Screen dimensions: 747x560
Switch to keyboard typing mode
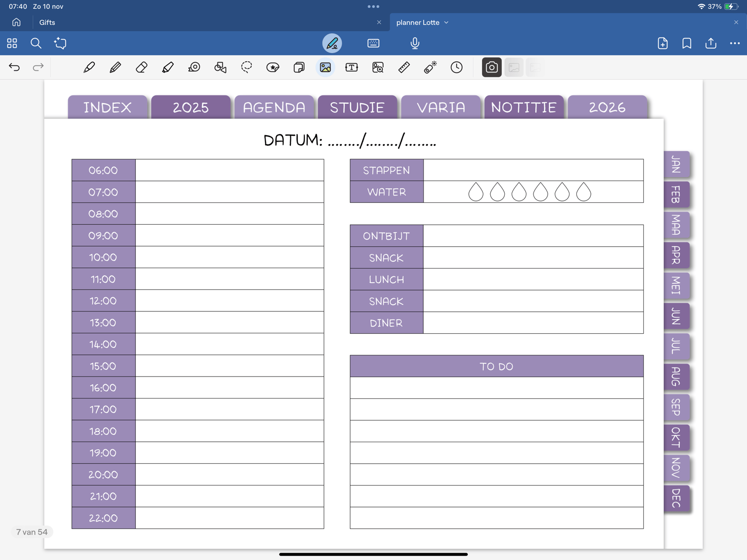[373, 43]
